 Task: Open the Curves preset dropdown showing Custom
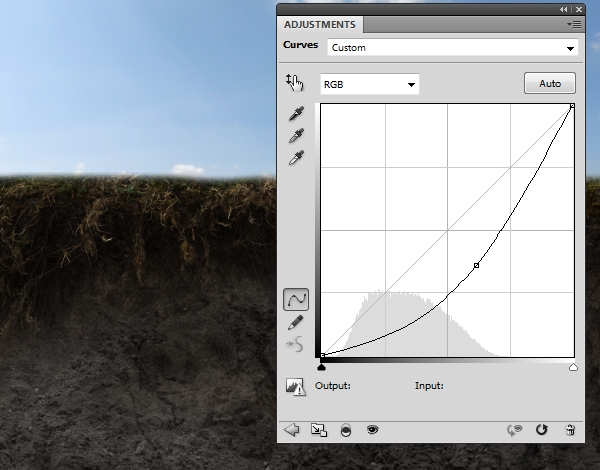(453, 48)
